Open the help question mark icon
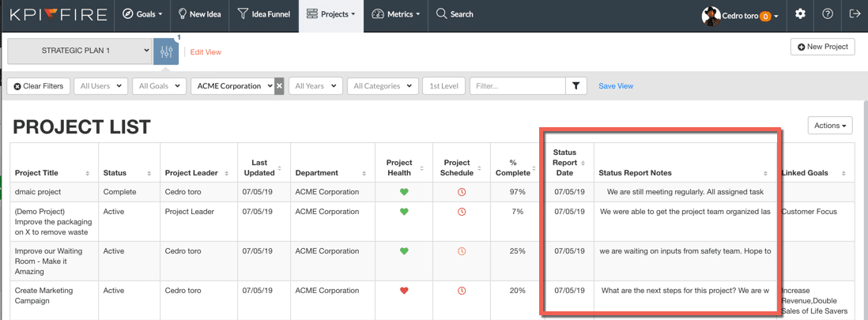 pos(827,14)
